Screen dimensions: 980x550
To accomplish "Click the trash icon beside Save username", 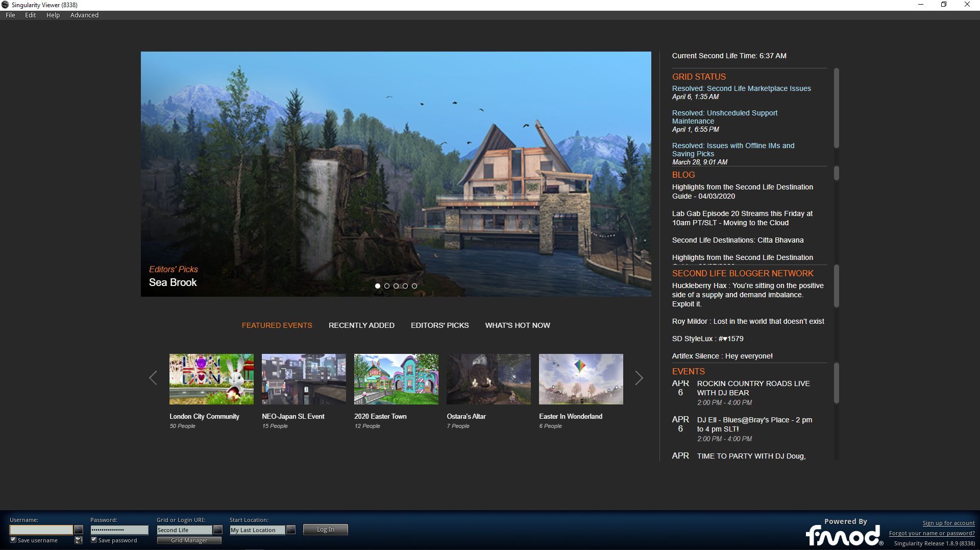I will point(78,540).
